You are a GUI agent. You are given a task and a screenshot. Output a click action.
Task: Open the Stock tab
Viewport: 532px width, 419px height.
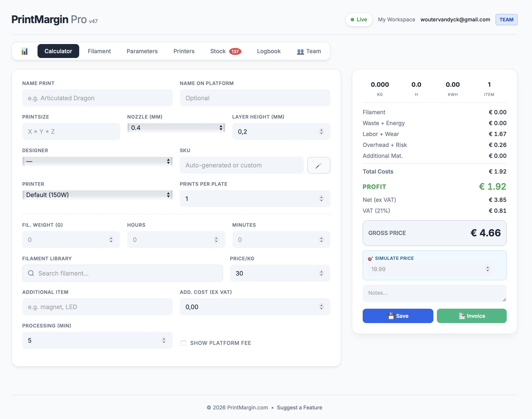point(225,51)
